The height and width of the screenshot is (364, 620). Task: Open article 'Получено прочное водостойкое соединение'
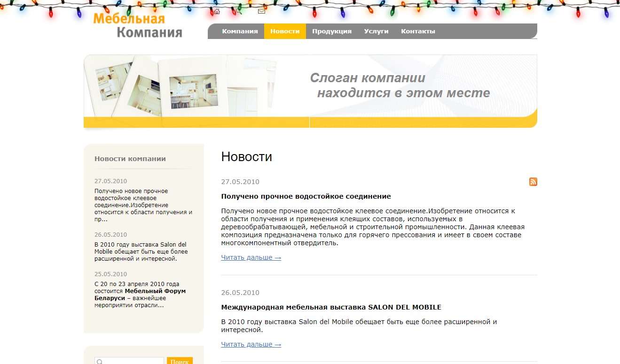click(x=306, y=196)
